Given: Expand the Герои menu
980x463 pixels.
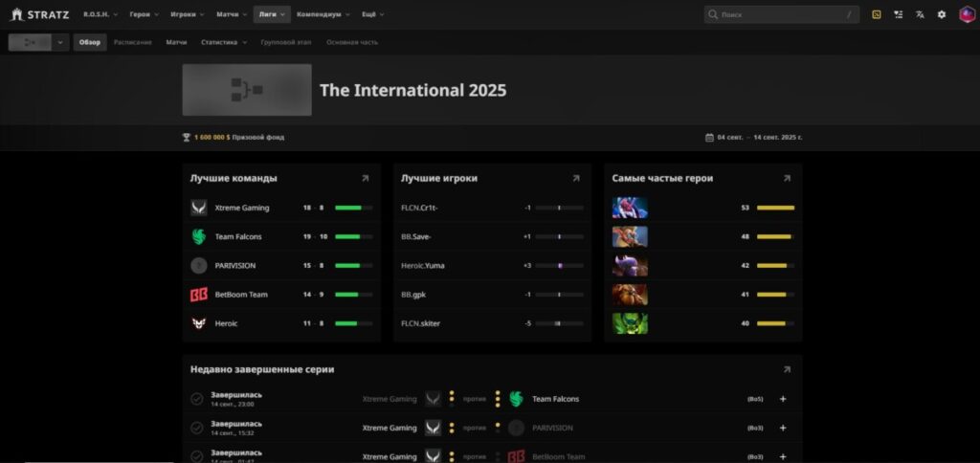Looking at the screenshot, I should pyautogui.click(x=144, y=14).
